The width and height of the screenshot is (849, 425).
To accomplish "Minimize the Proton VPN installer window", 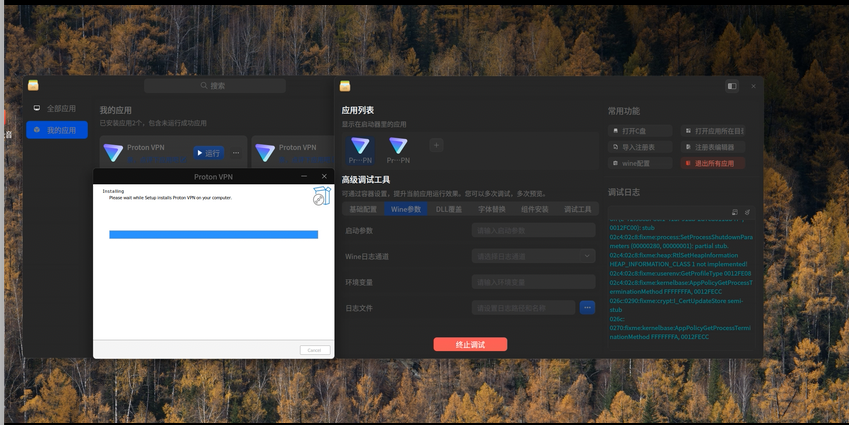I will coord(304,176).
